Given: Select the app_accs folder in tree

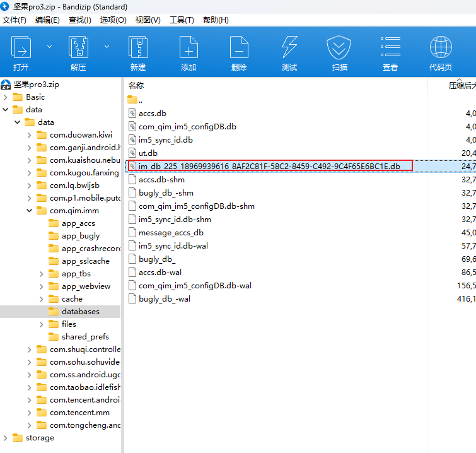Looking at the screenshot, I should click(x=78, y=223).
